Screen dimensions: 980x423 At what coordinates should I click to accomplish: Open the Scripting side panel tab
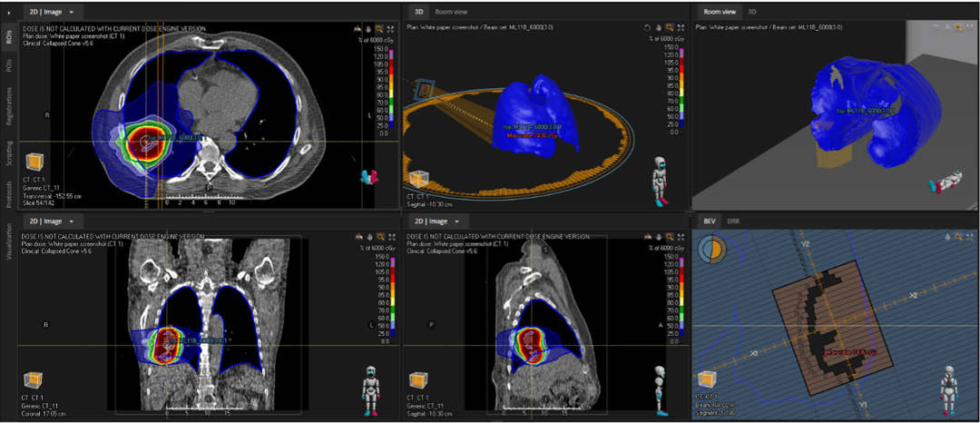point(8,152)
